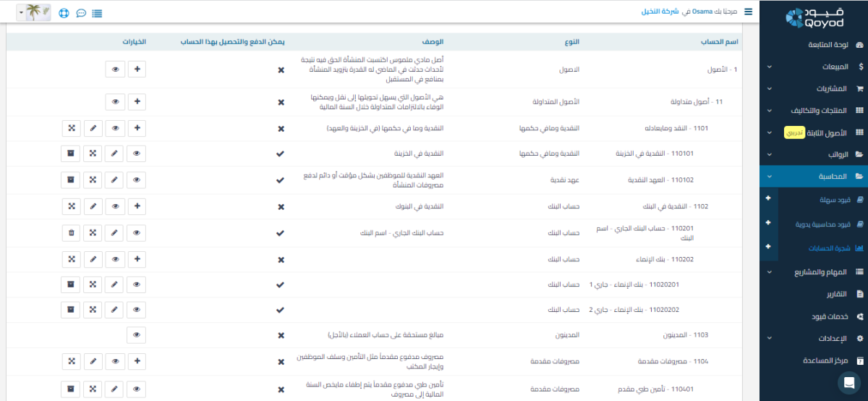Expand the الرواتب sidebar menu
This screenshot has width=868, height=401.
814,155
